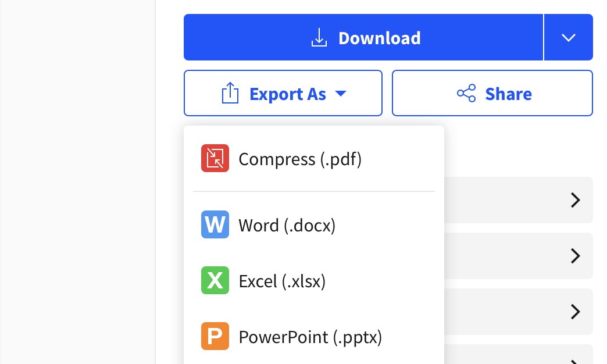
Task: Click the Share nodes icon
Action: click(466, 94)
